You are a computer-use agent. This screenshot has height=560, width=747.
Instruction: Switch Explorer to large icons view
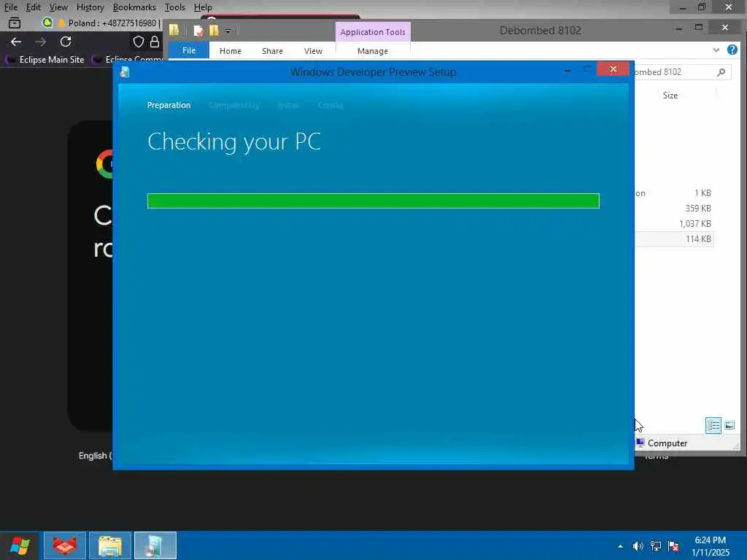(729, 425)
